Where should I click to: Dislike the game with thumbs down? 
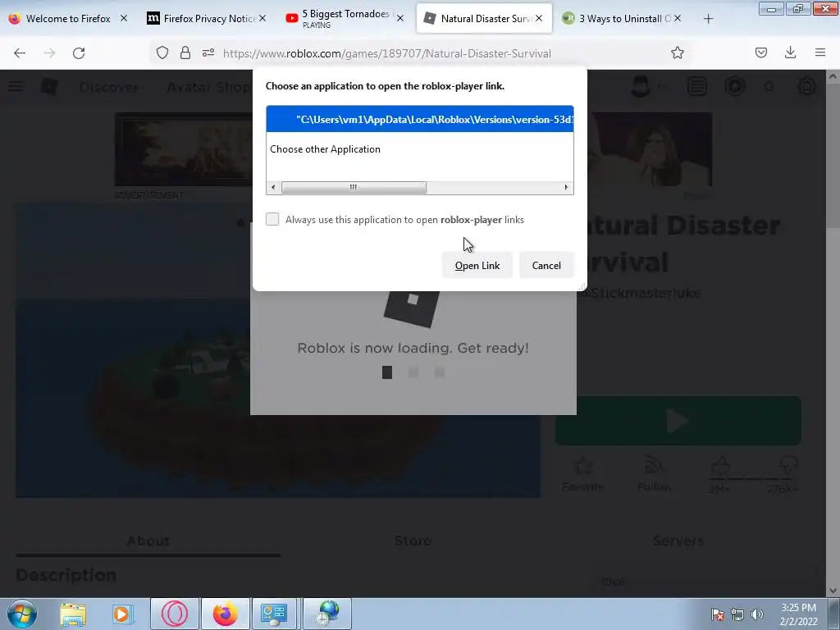[x=788, y=465]
